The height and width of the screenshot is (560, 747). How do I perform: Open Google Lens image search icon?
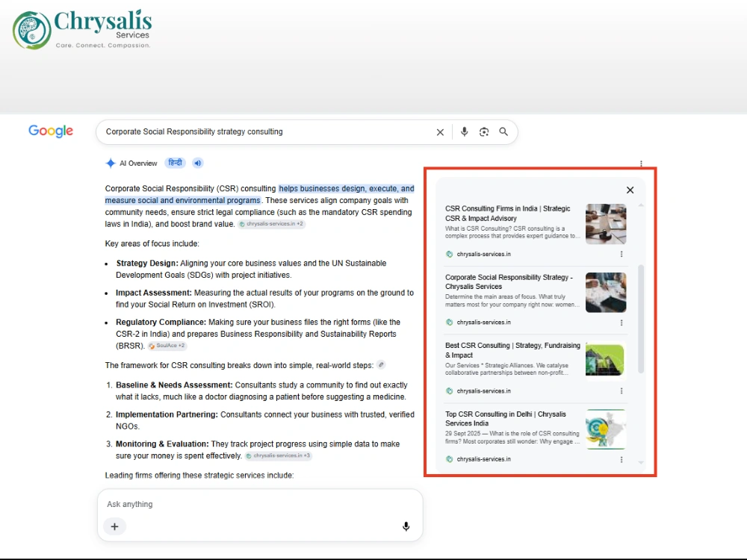point(484,132)
